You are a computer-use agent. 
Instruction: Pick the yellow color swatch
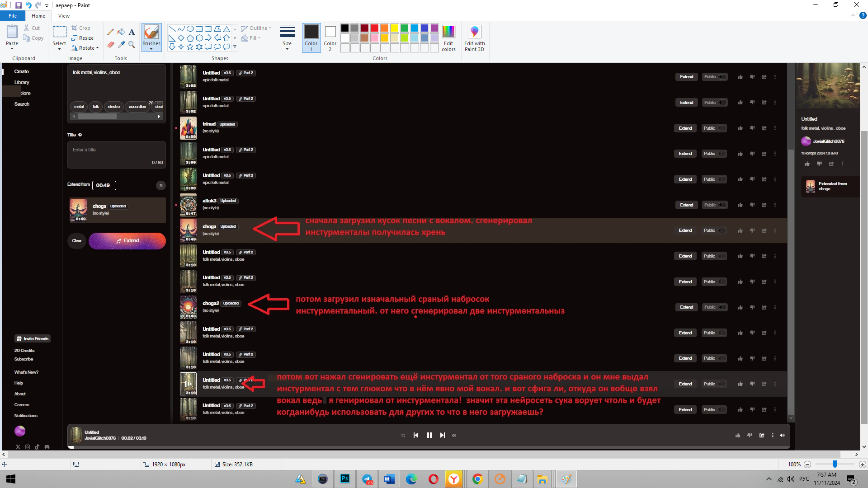395,28
